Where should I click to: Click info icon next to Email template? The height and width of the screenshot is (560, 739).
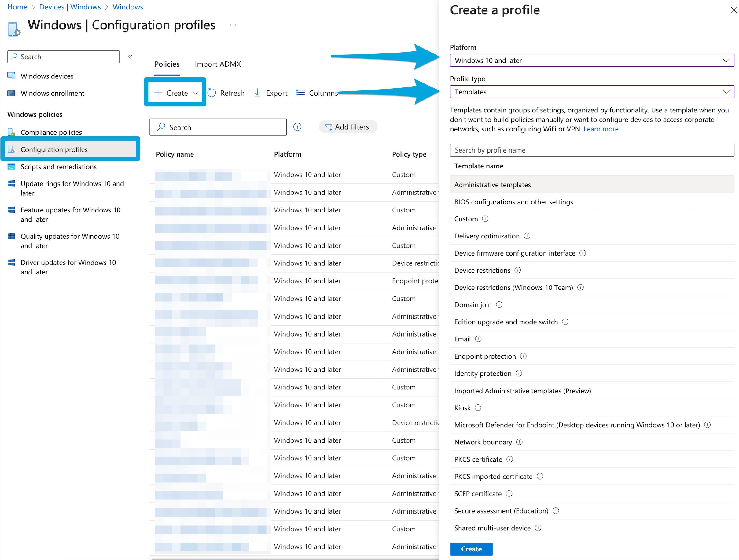[x=478, y=339]
